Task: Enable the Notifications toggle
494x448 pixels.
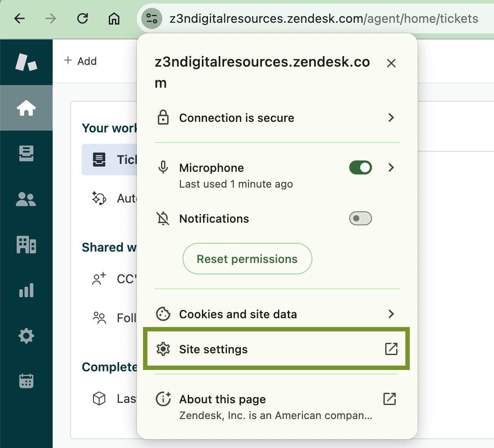Action: tap(361, 218)
